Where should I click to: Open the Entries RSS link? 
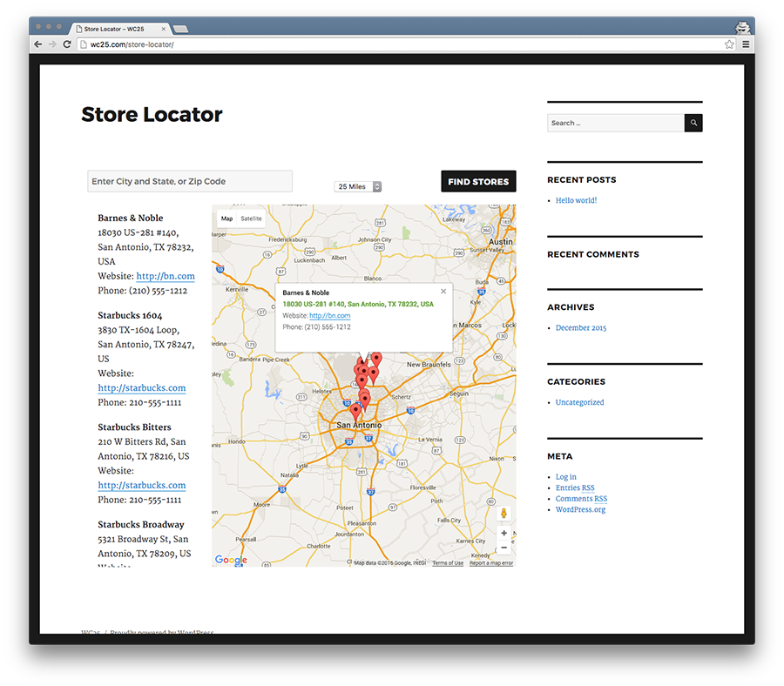[575, 488]
